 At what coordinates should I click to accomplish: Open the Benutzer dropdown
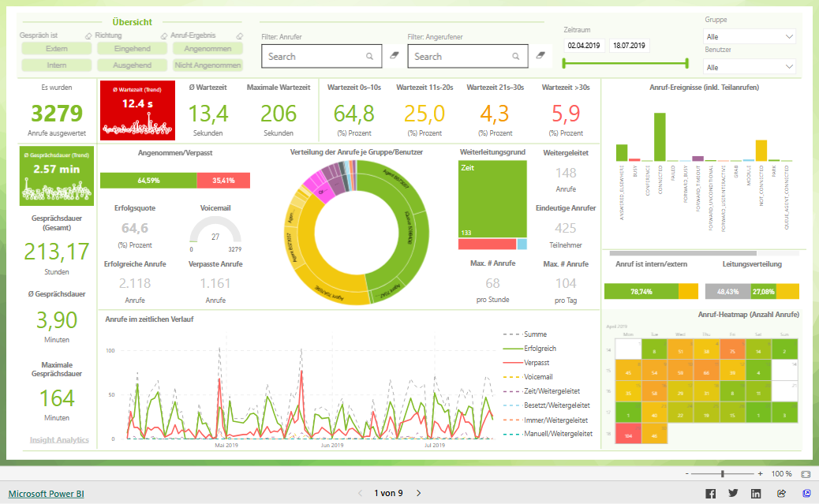[750, 67]
